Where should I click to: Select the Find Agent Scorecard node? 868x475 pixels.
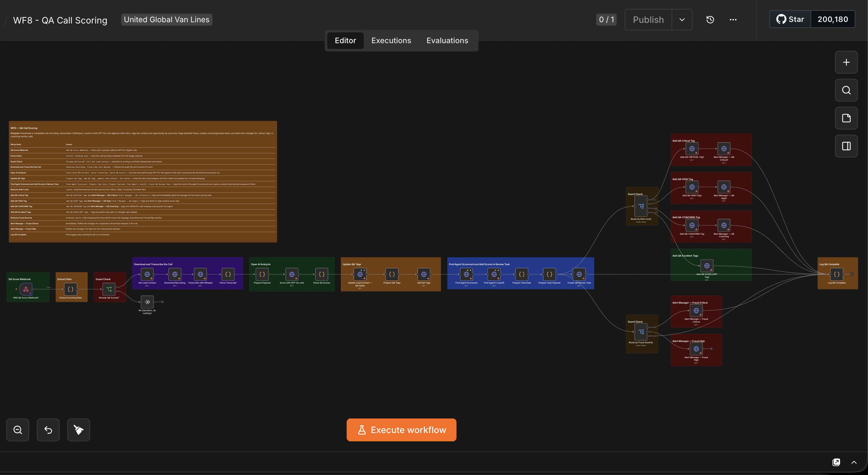point(466,274)
